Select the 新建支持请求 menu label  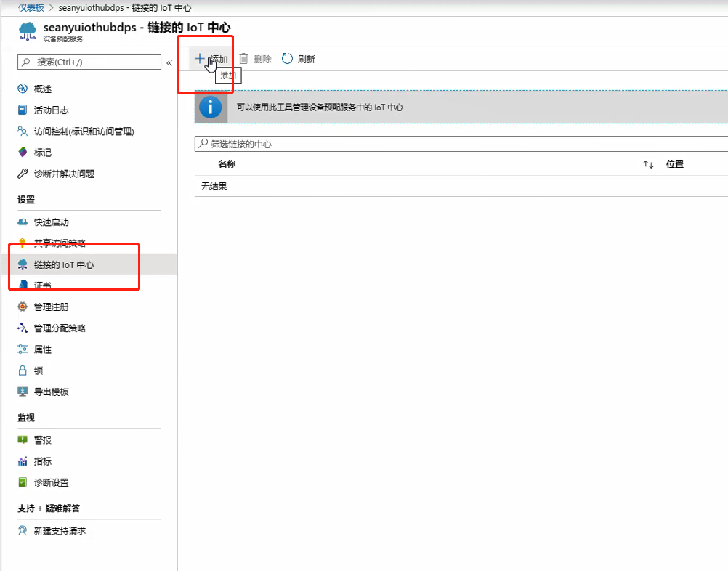coord(60,530)
